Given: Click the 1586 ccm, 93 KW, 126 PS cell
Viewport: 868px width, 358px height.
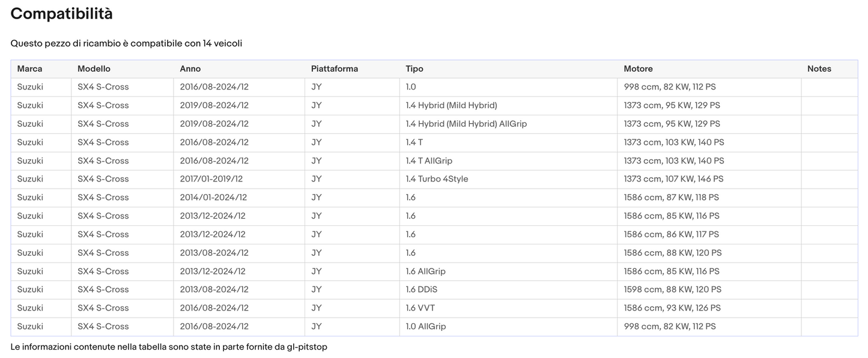Looking at the screenshot, I should click(672, 308).
